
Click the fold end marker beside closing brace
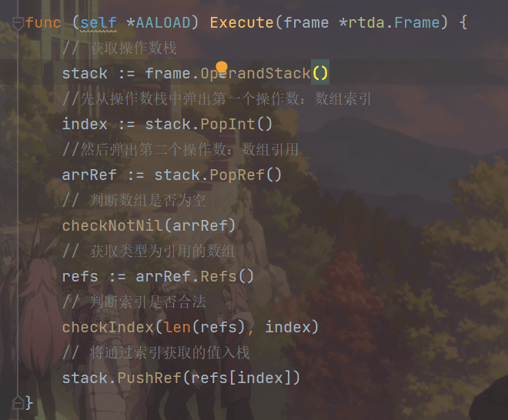pyautogui.click(x=18, y=402)
